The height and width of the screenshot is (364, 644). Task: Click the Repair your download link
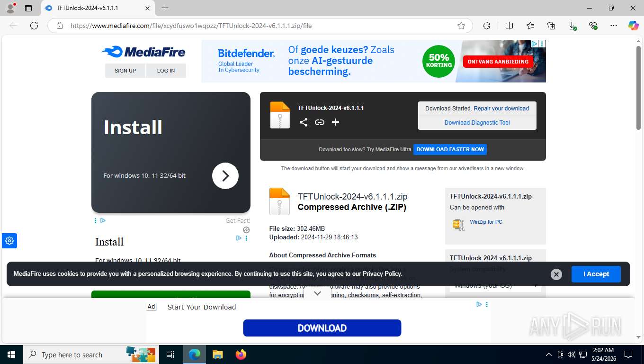(x=501, y=109)
